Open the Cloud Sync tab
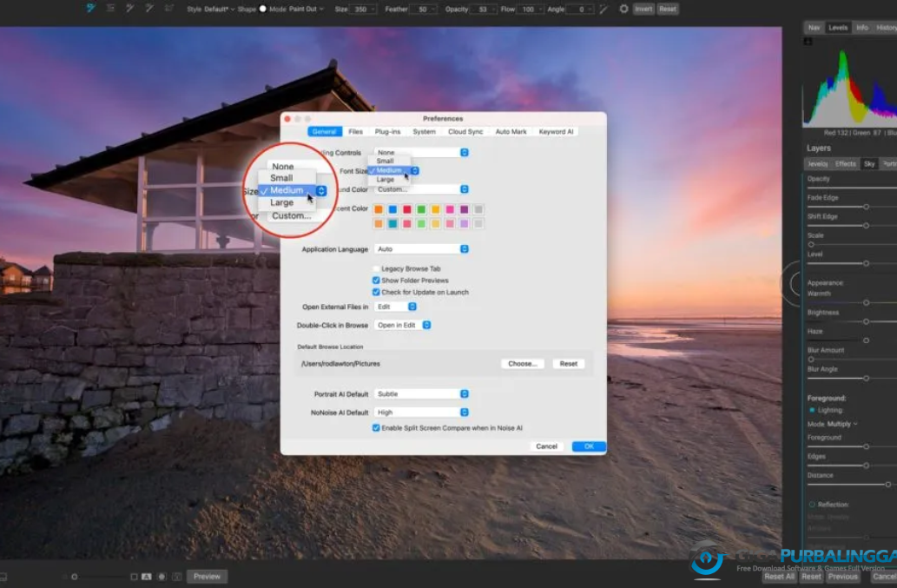 [465, 131]
